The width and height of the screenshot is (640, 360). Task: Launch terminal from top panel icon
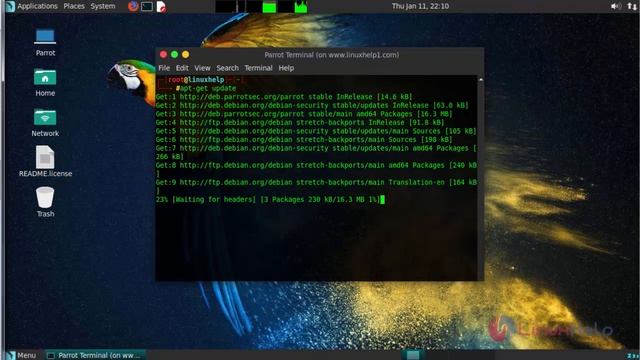(147, 6)
